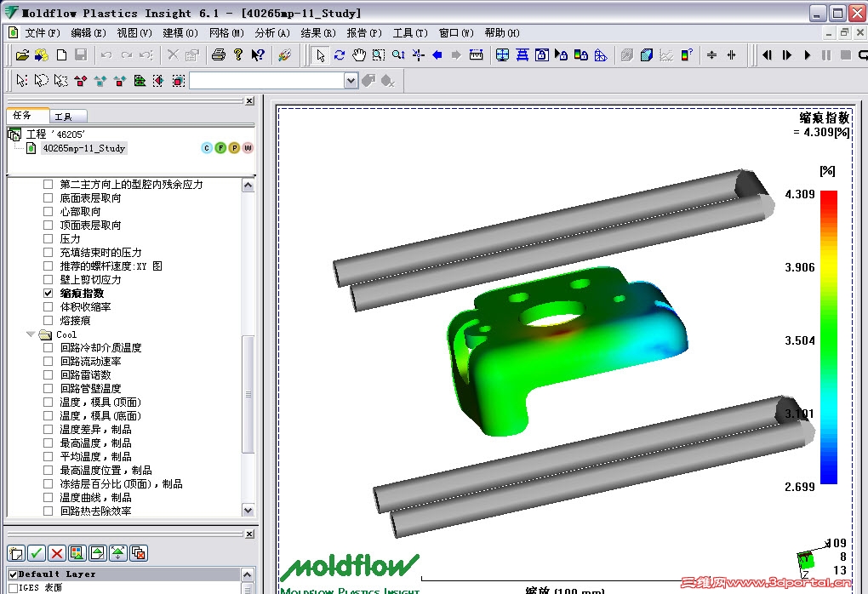This screenshot has height=594, width=868.
Task: Click the rocket Start Analysis icon
Action: pos(284,54)
